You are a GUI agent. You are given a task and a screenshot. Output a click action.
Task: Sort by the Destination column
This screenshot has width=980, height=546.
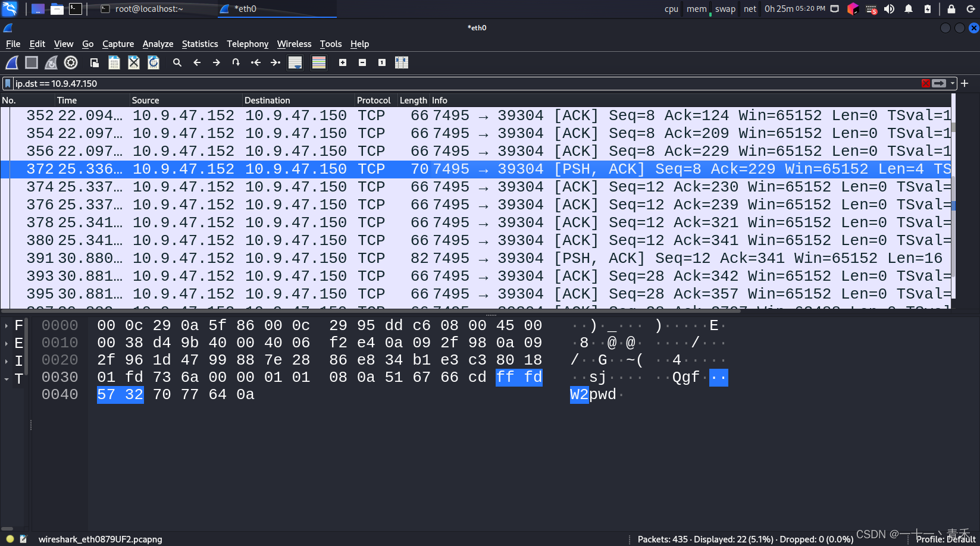tap(299, 101)
